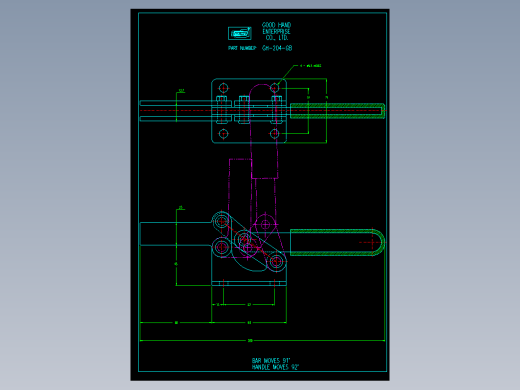This screenshot has width=520, height=390.
Task: Select the 'GOOD HAND' title text
Action: (x=276, y=25)
